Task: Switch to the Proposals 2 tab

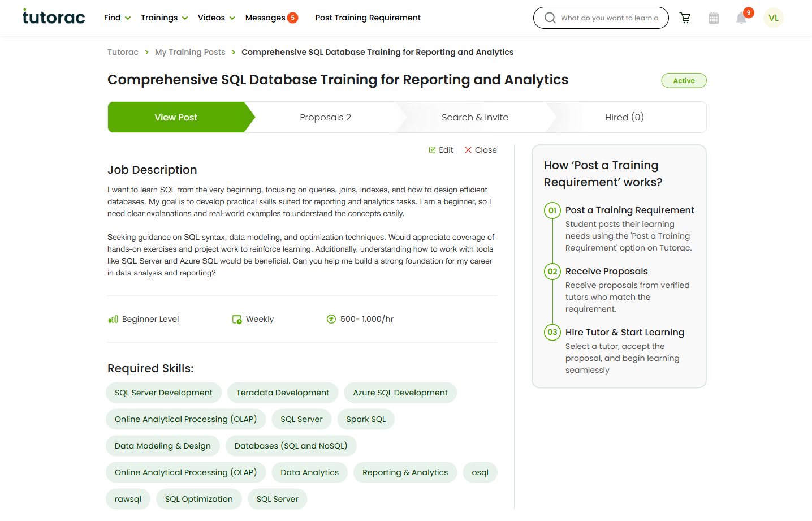Action: pos(326,117)
